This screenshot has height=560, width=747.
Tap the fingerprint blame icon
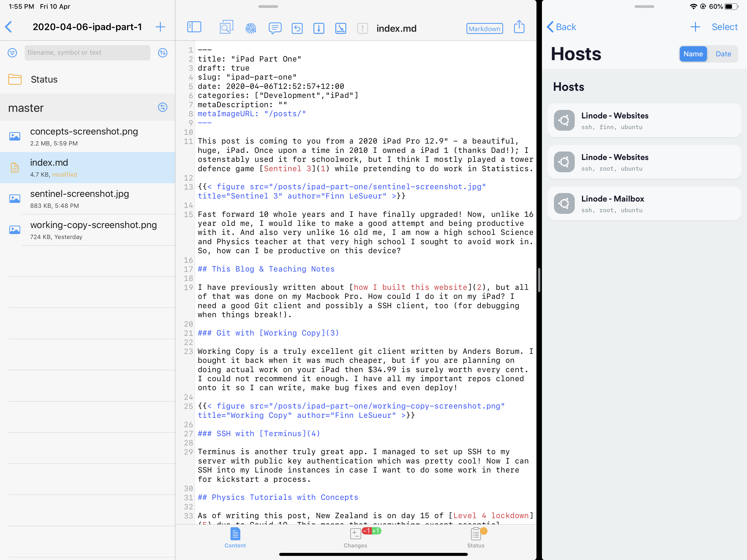(x=250, y=28)
